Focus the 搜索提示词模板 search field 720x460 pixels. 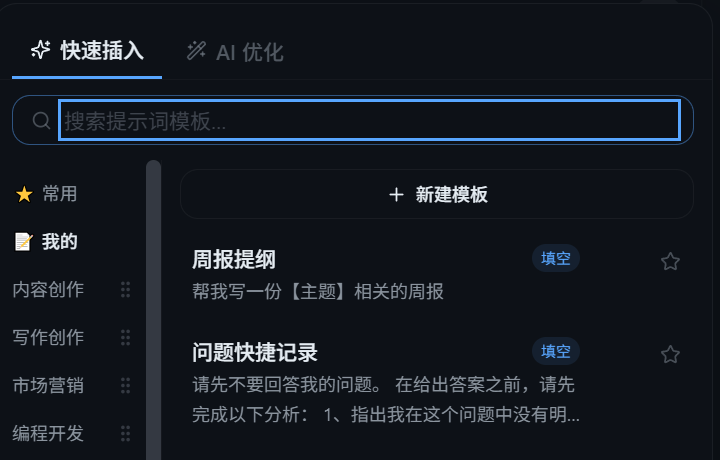(370, 120)
